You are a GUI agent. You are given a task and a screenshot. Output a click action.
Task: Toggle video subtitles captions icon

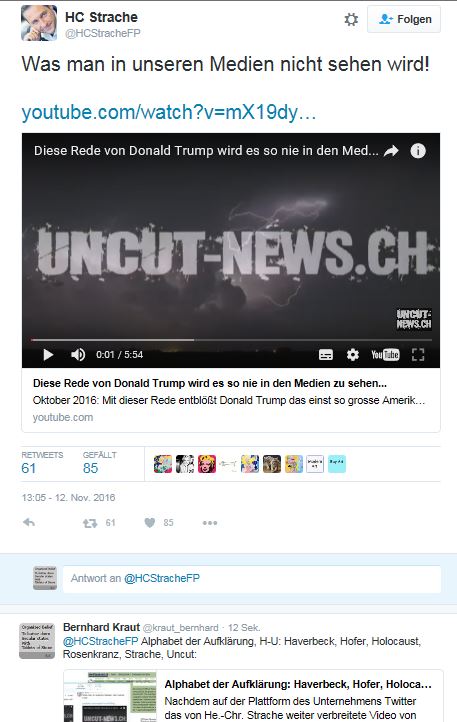click(326, 355)
